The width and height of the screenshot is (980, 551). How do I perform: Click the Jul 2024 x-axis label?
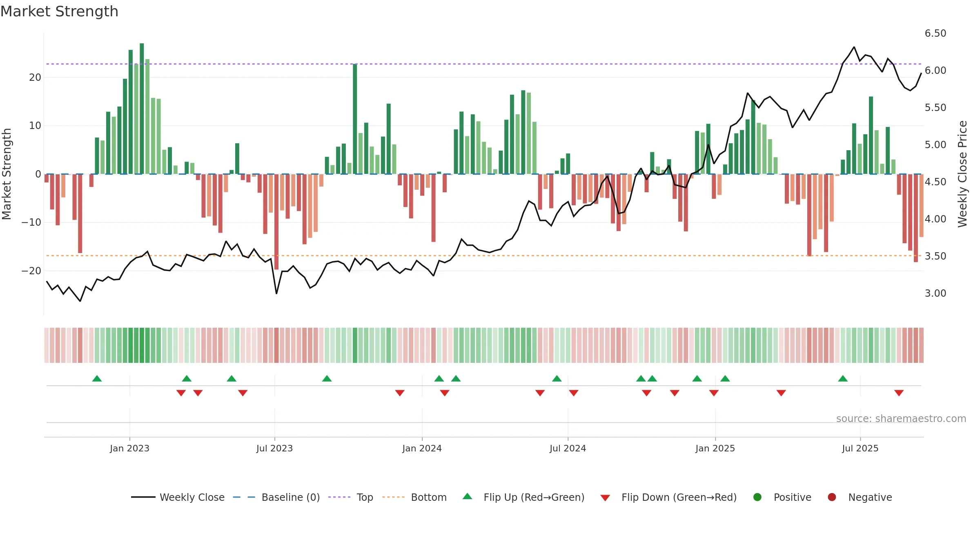(x=568, y=448)
